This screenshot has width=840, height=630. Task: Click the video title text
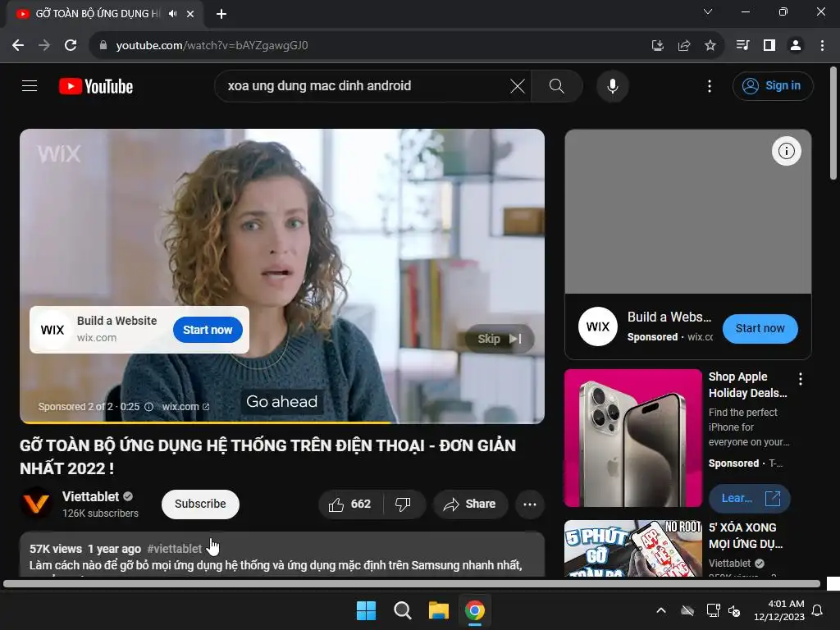coord(268,456)
